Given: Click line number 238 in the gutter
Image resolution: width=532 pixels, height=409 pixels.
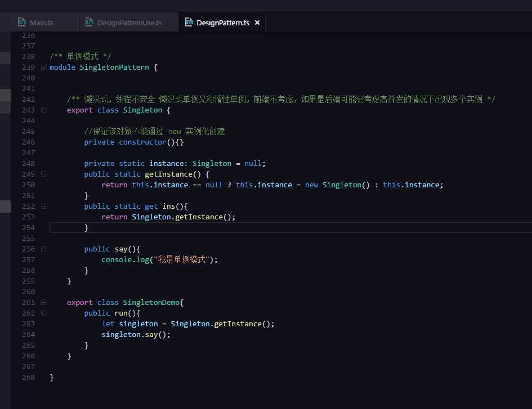Looking at the screenshot, I should (29, 57).
